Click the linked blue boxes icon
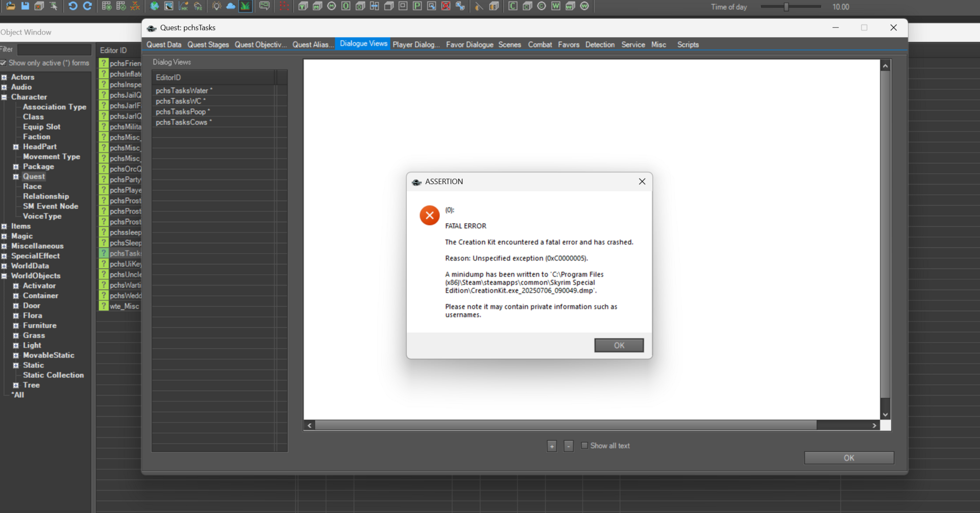Screen dimensions: 980x513 [x=460, y=6]
